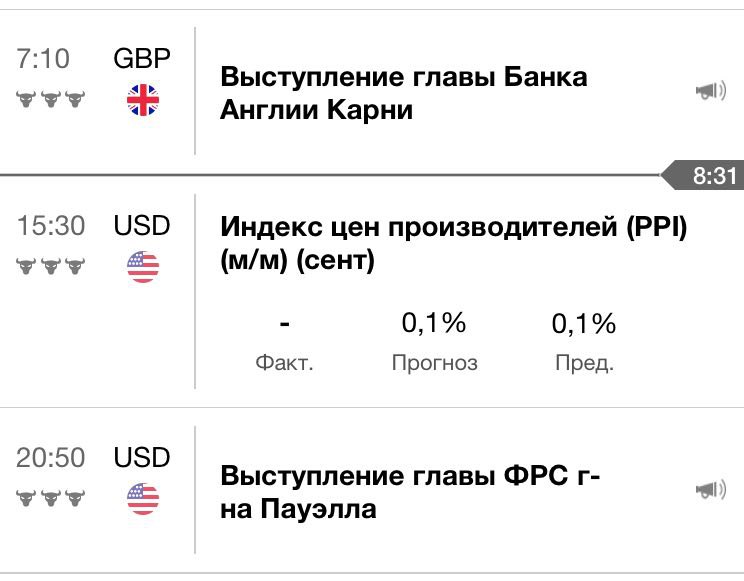Open the Выступление главы Банка Англии Карни event
744x581 pixels.
coord(404,93)
